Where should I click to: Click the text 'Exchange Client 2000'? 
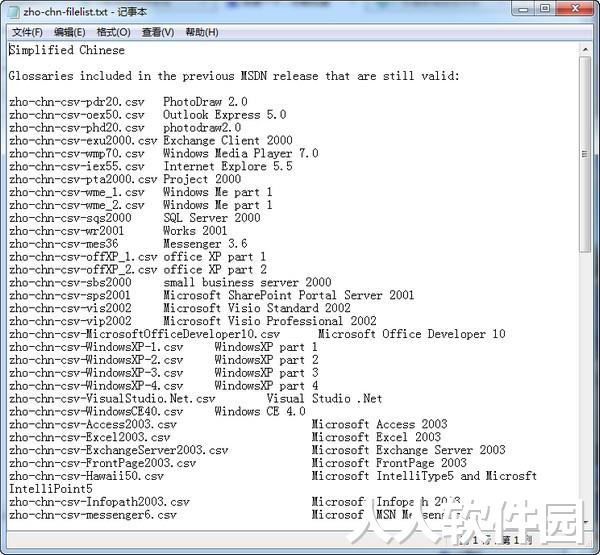click(228, 140)
